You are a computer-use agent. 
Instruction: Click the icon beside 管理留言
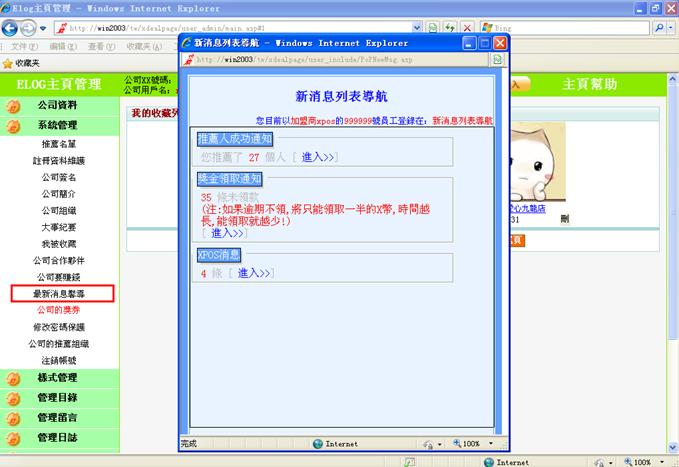tap(13, 418)
